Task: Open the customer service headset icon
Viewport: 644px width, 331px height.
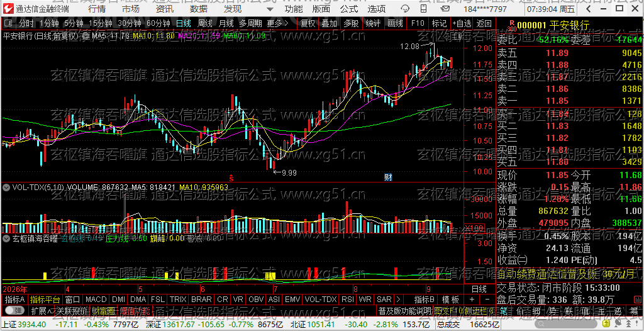Action: 406,9
